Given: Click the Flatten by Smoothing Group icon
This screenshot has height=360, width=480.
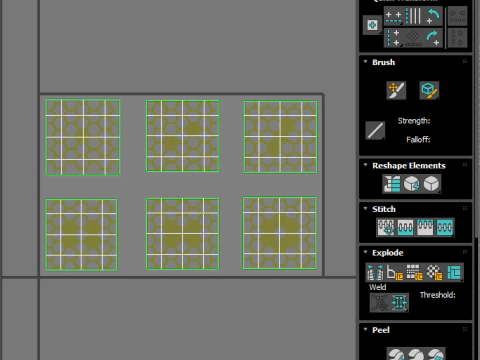Looking at the screenshot, I should tap(414, 272).
